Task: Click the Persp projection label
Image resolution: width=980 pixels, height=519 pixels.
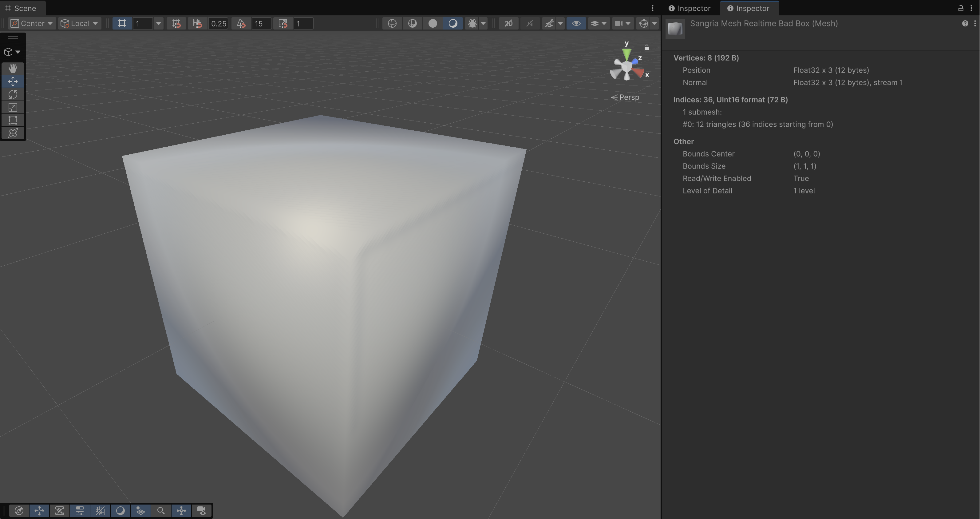Action: [x=628, y=97]
